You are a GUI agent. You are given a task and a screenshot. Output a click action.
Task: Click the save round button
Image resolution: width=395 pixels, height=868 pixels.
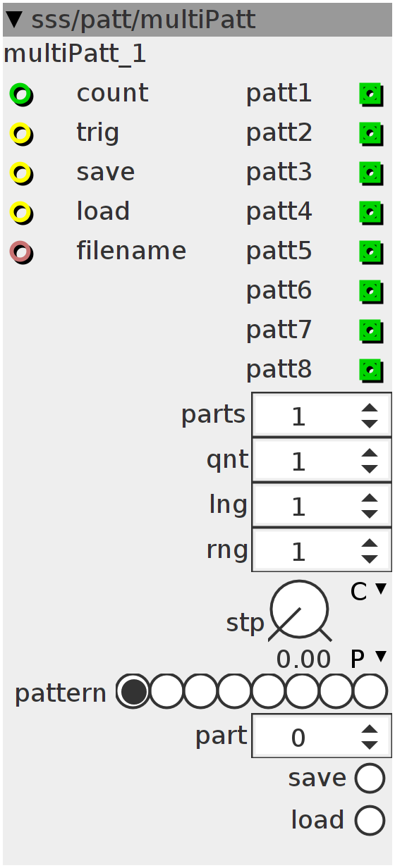370,779
